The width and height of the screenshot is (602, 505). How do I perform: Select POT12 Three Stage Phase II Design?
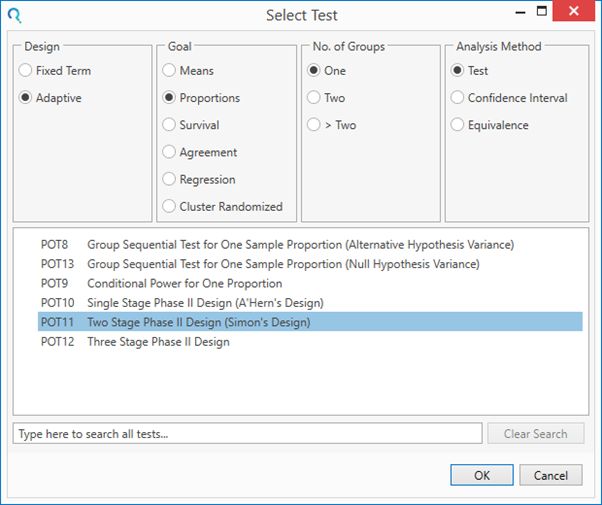(310, 342)
